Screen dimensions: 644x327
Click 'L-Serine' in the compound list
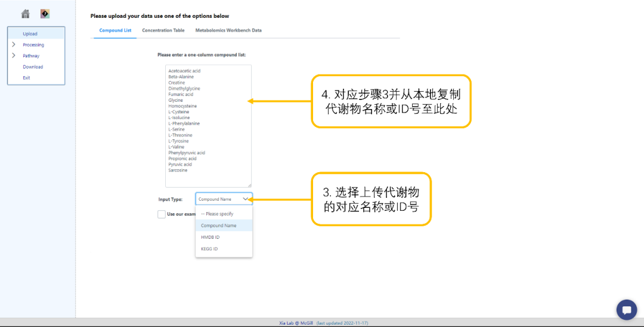176,129
